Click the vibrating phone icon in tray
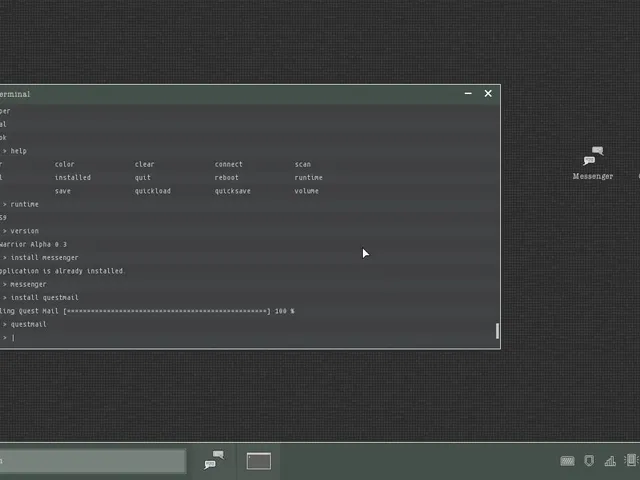 (632, 460)
